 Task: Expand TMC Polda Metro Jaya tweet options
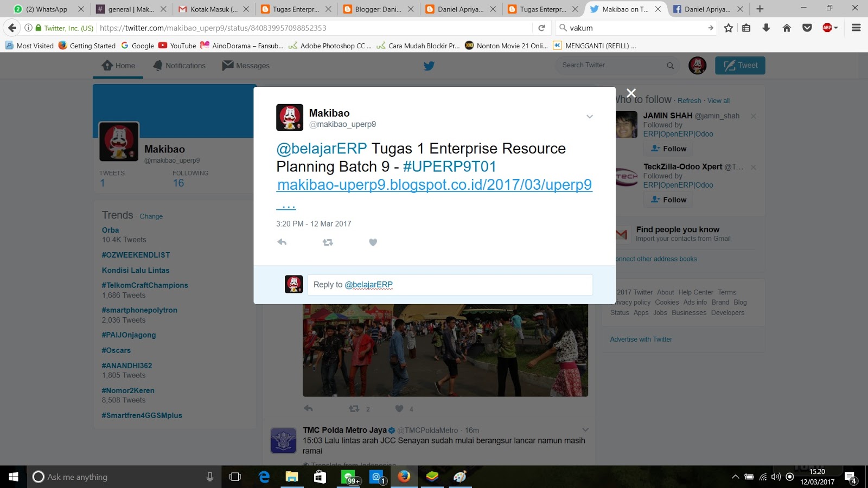coord(585,430)
